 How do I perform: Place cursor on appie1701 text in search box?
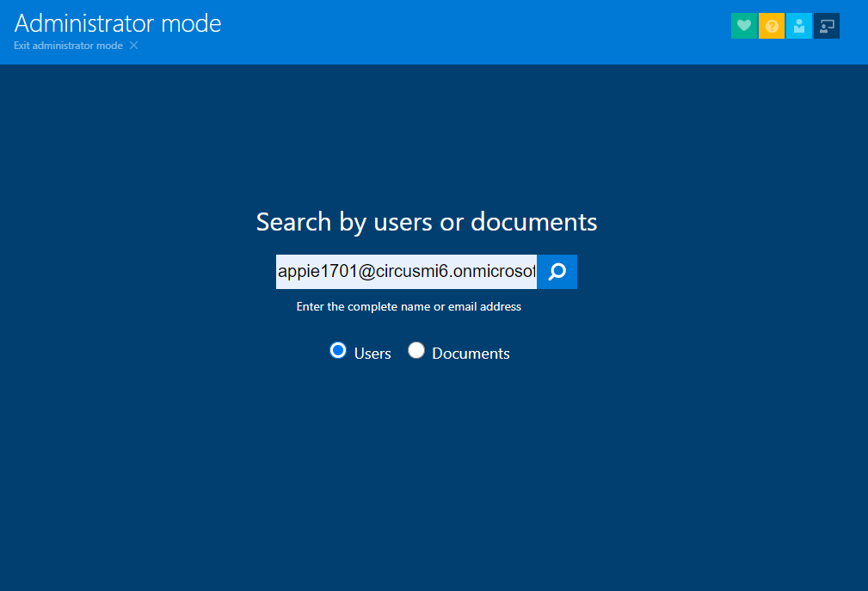point(311,272)
